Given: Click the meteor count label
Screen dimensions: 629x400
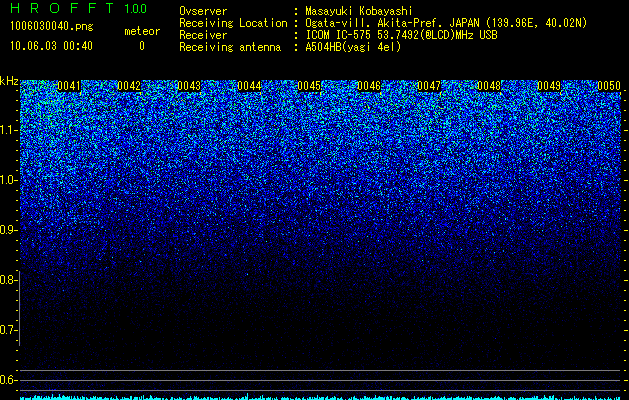Looking at the screenshot, I should click(x=142, y=31).
